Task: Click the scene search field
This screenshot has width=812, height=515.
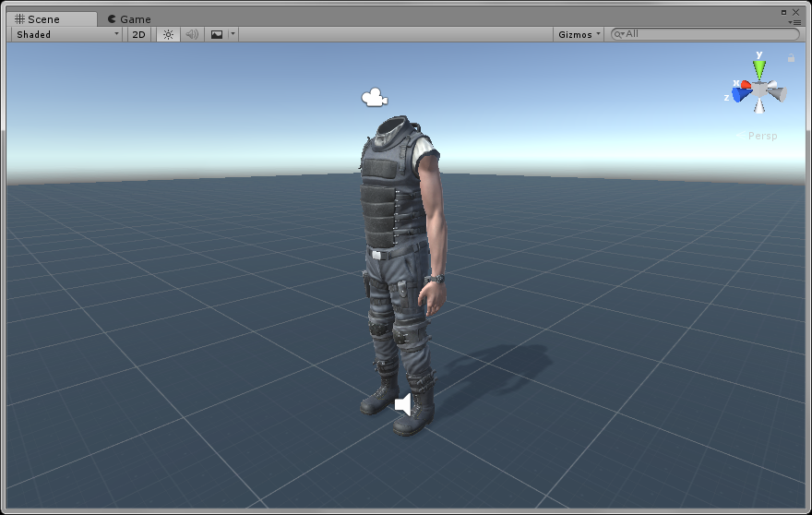Action: point(705,34)
